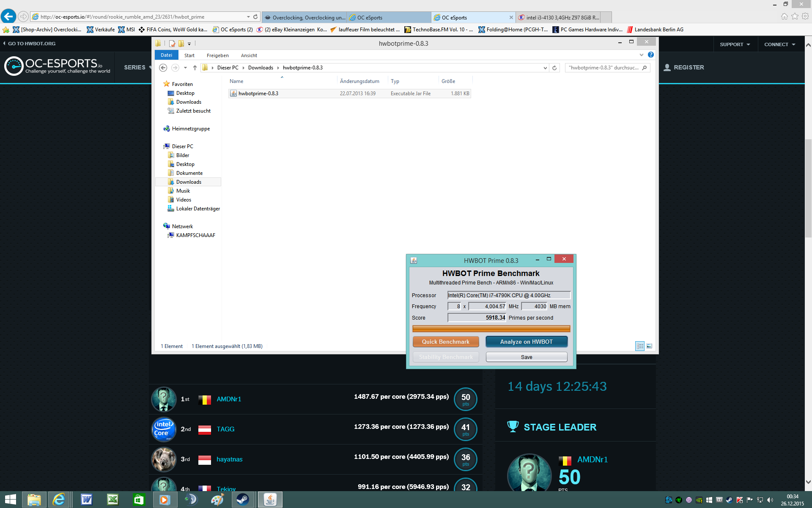Click the browser page vertical scrollbar
The width and height of the screenshot is (812, 508).
[808, 188]
